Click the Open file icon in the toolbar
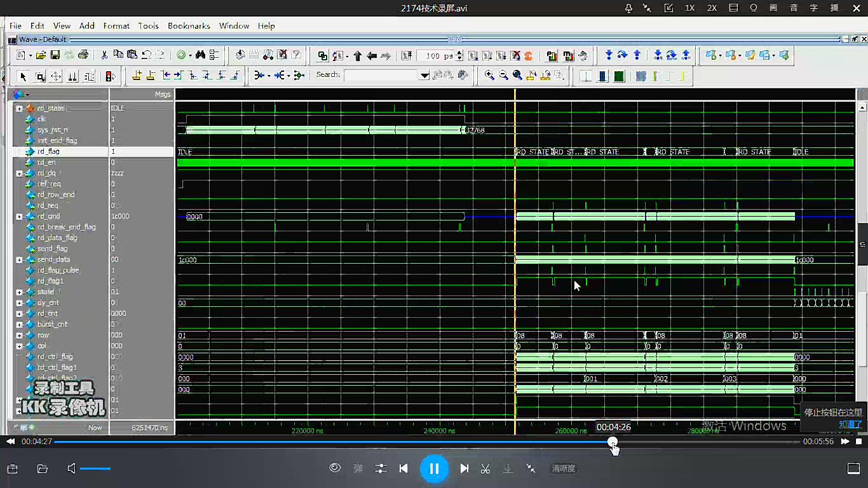This screenshot has width=868, height=488. [41, 55]
